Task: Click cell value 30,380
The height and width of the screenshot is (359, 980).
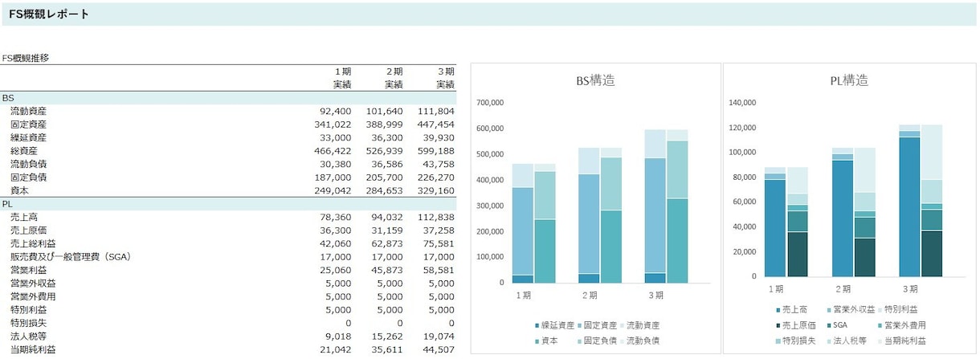Action: tap(336, 164)
